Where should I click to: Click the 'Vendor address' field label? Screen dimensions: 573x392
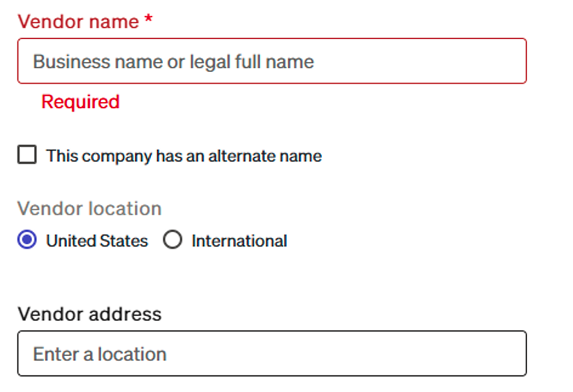[x=89, y=314]
